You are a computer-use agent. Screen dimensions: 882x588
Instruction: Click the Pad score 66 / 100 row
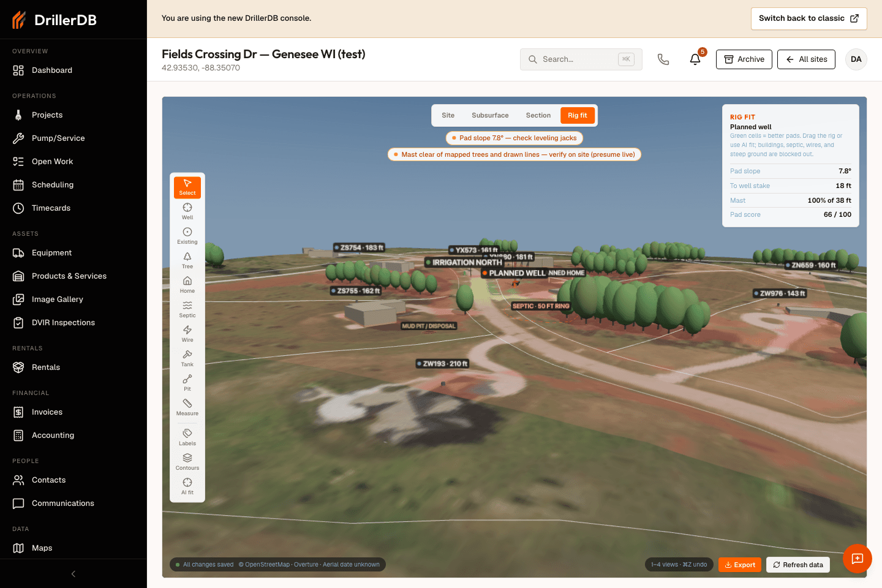(791, 214)
